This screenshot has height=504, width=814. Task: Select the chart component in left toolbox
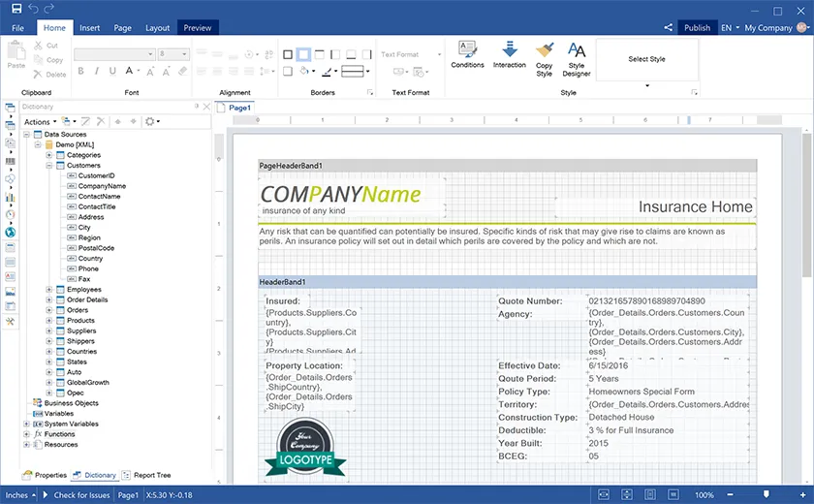(10, 197)
